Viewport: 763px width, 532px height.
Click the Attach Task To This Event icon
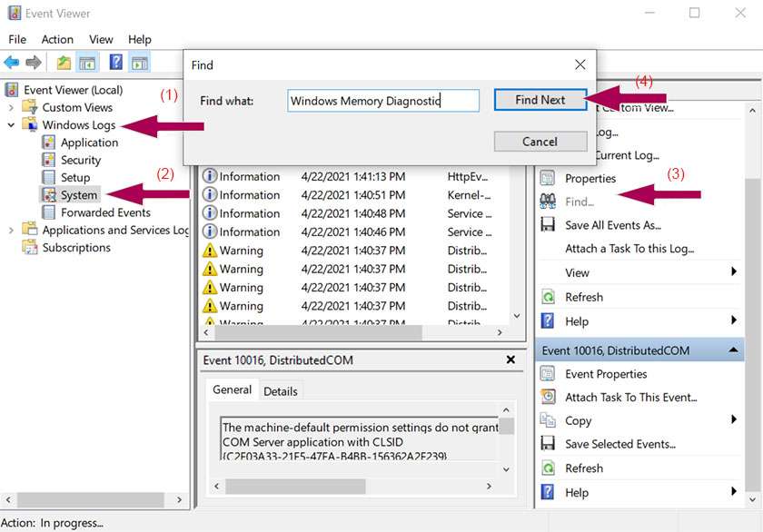click(x=549, y=397)
